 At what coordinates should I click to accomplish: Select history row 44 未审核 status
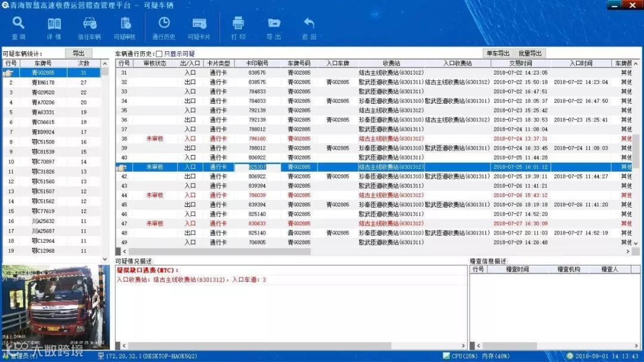155,195
